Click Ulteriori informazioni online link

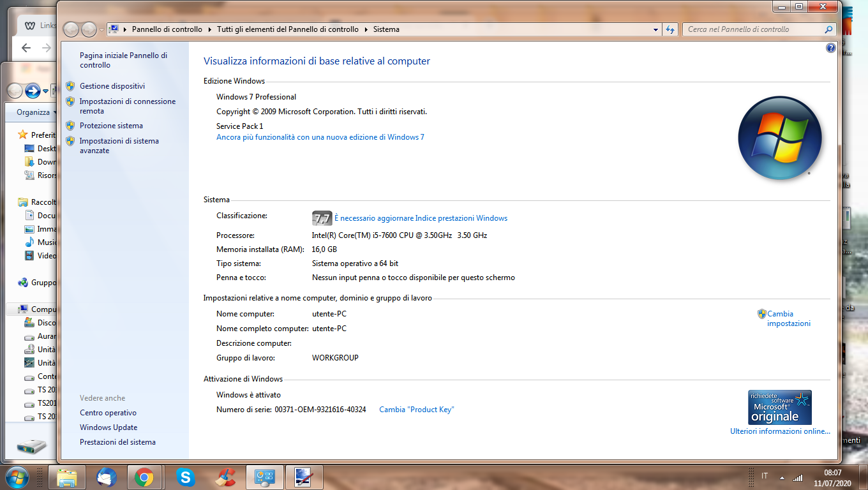[x=780, y=431]
